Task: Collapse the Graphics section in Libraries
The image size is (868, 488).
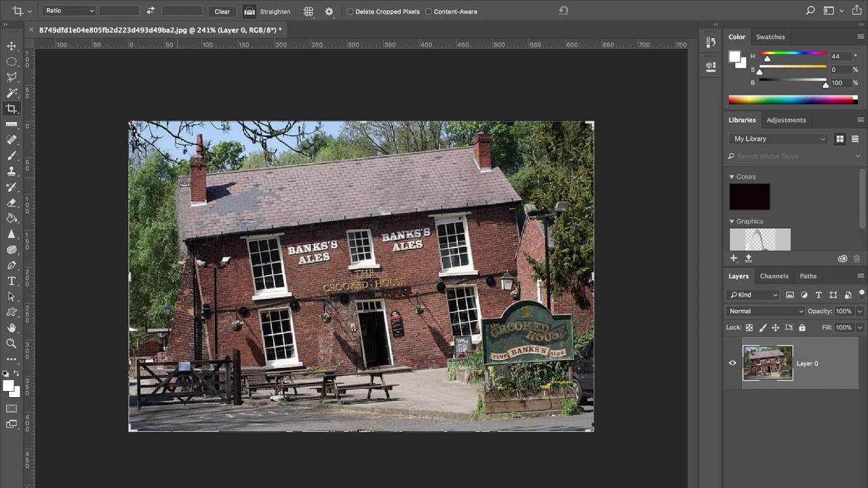Action: pos(732,222)
